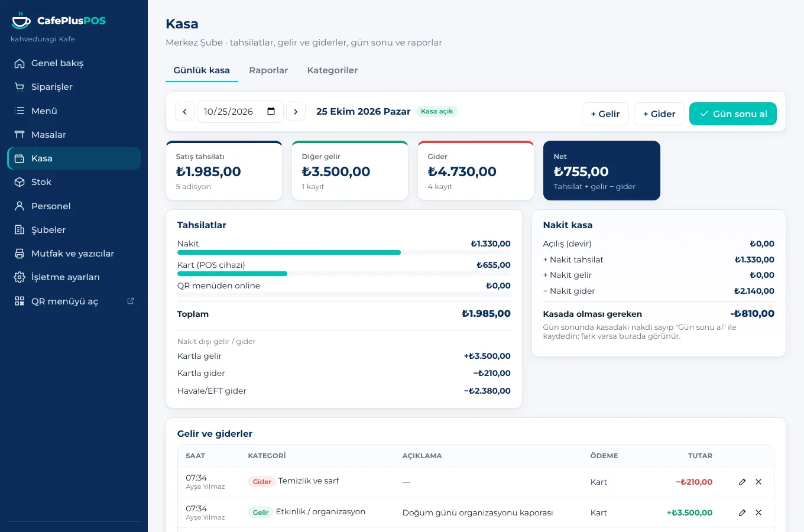The width and height of the screenshot is (804, 532).
Task: Edit the Temizlik ve sarf entry
Action: pyautogui.click(x=742, y=482)
